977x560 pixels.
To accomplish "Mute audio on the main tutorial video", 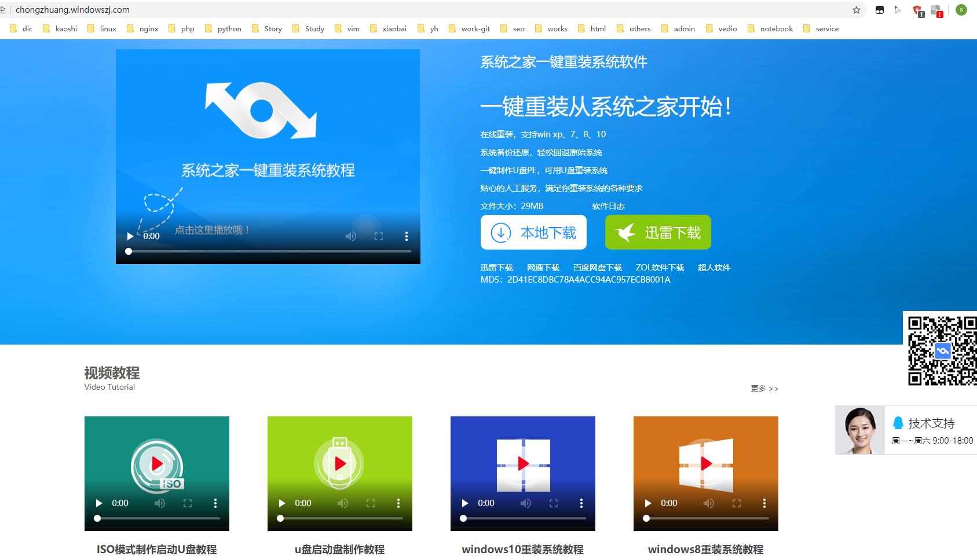I will (x=350, y=236).
